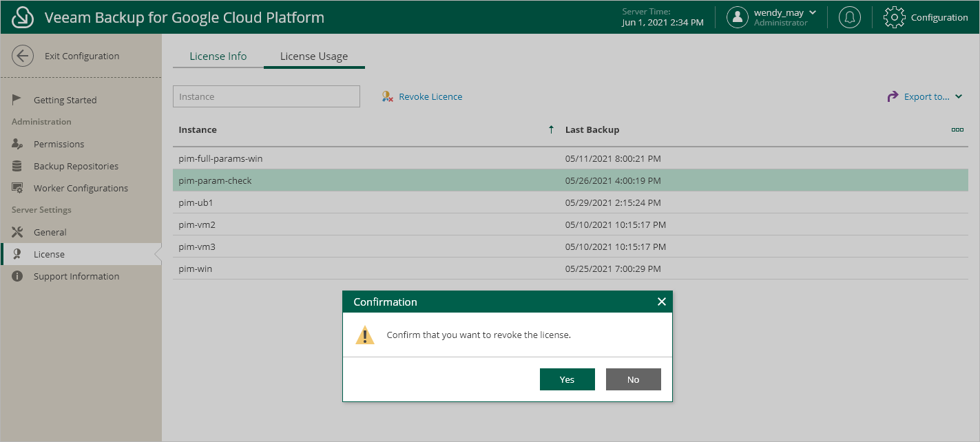Click the Support Information info icon

coord(17,276)
